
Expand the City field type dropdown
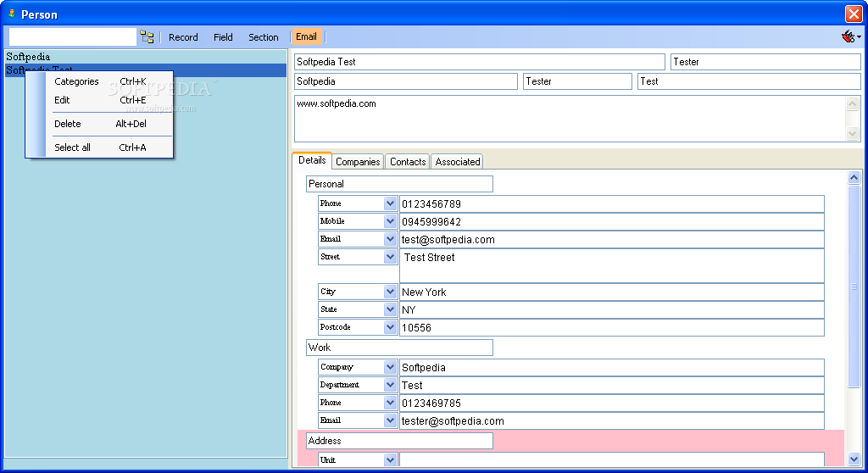coord(390,292)
